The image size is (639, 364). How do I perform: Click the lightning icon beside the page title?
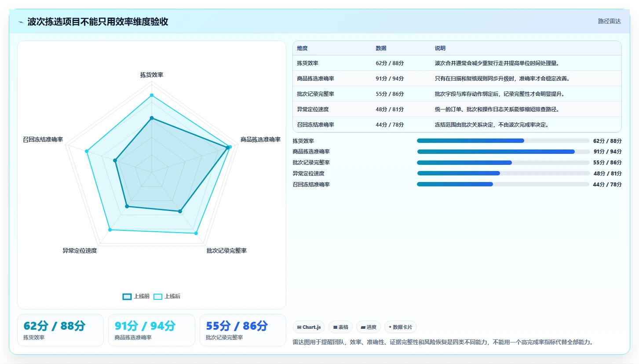tap(21, 22)
